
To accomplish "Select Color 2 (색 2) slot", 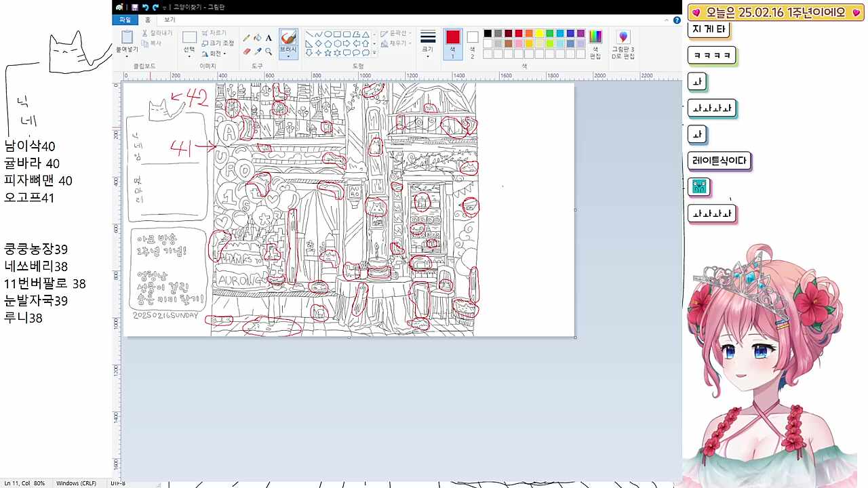I will click(473, 45).
